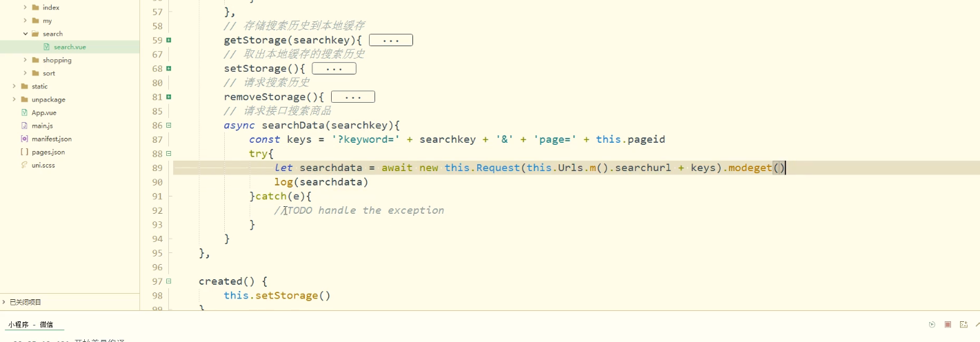Fold created() block at line 97
This screenshot has height=342, width=980.
pyautogui.click(x=168, y=281)
